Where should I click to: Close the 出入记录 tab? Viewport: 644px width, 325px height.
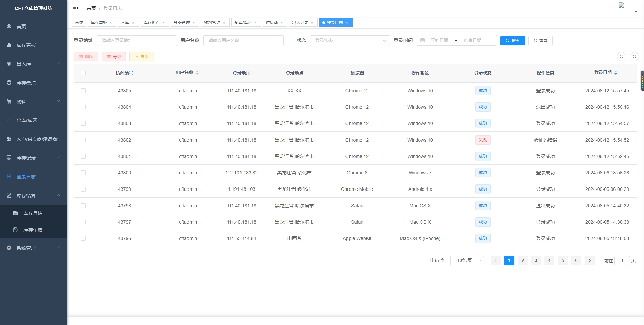[312, 23]
